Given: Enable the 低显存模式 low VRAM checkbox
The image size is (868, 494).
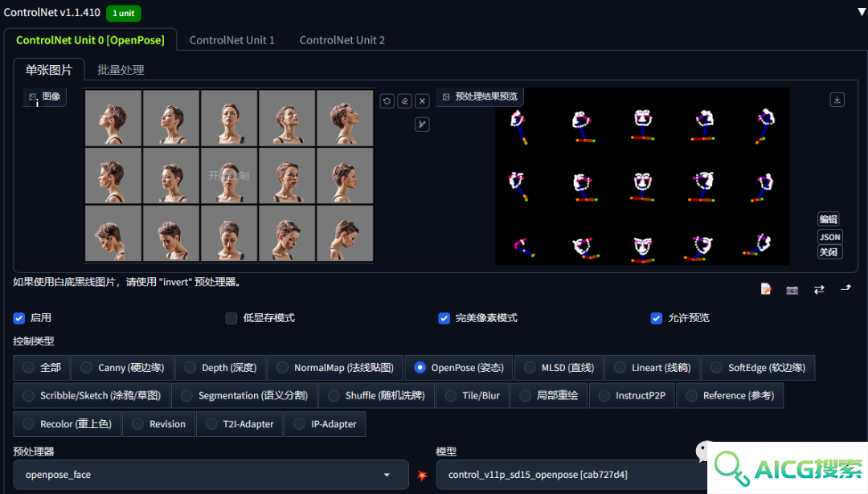Looking at the screenshot, I should click(231, 318).
